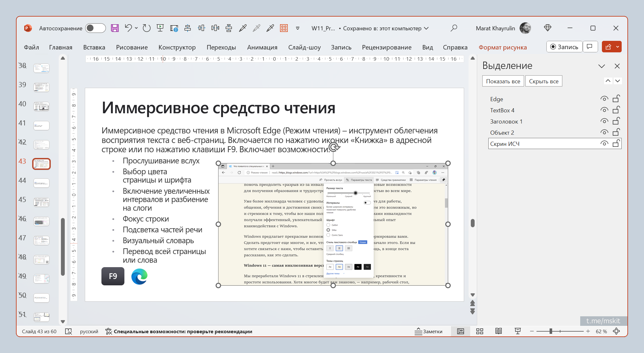Click the slide editor vertical scrollbar thumb
Image resolution: width=644 pixels, height=353 pixels.
[473, 223]
